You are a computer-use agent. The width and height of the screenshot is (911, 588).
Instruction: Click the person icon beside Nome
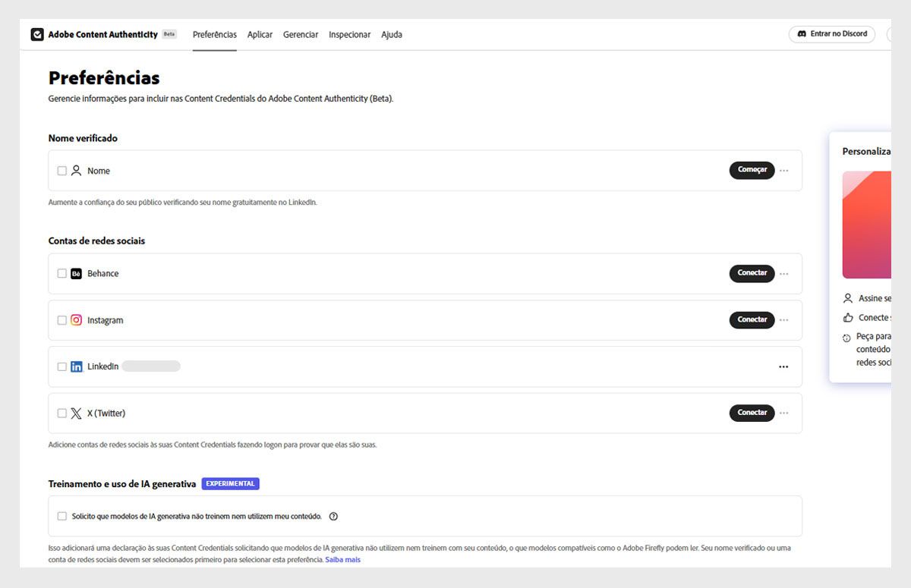(x=76, y=171)
